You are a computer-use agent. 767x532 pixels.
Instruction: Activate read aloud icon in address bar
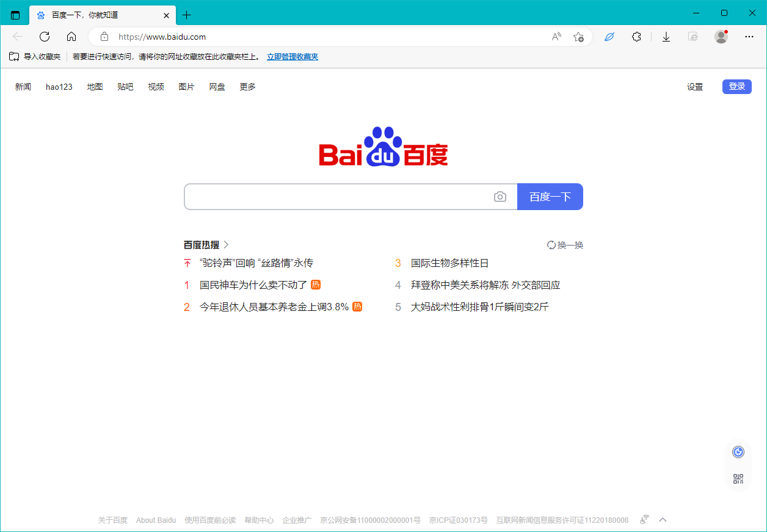point(556,37)
